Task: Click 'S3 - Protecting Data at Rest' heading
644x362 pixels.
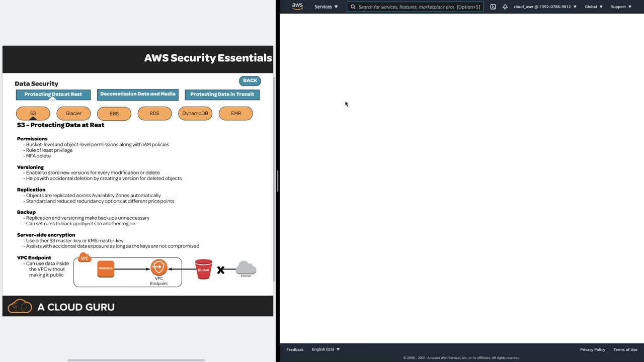Action: [61, 125]
